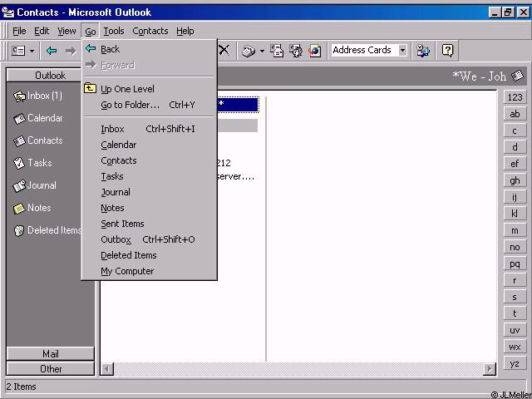Choose Tasks in the Go menu
The image size is (532, 399).
(x=150, y=176)
